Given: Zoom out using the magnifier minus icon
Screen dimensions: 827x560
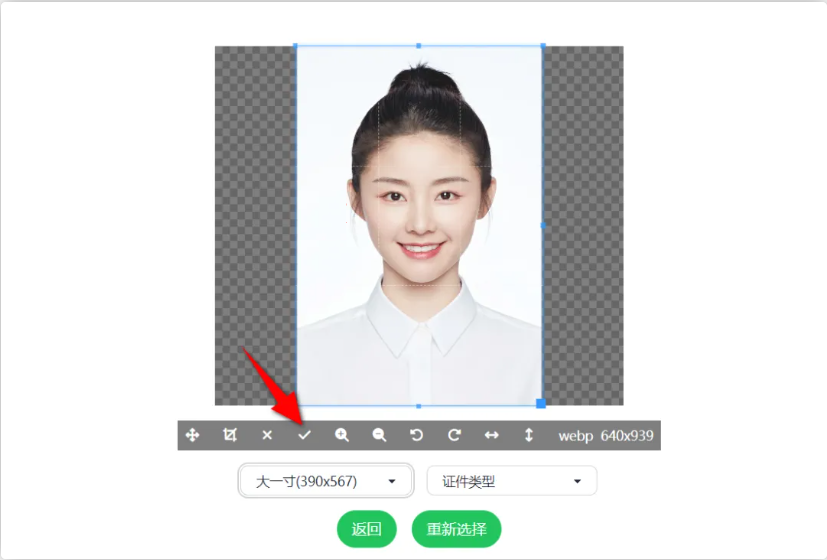Looking at the screenshot, I should 379,435.
